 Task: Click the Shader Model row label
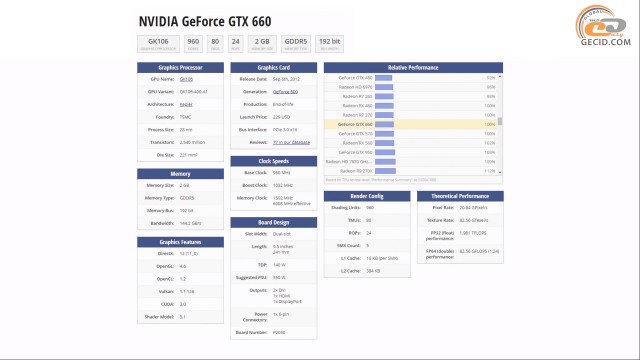tap(159, 317)
